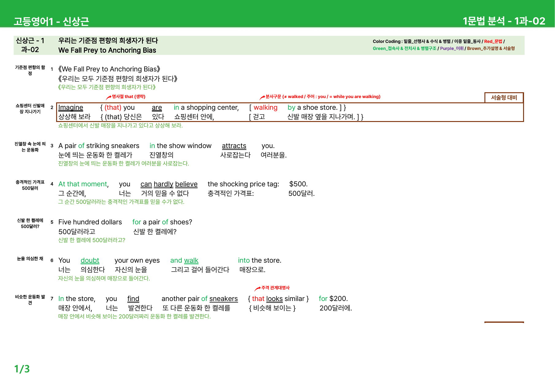Screen dimensions: 555x392
Task: Click the Korean gloss '또 다른 운동화 한 켤레를'
Action: pos(196,308)
